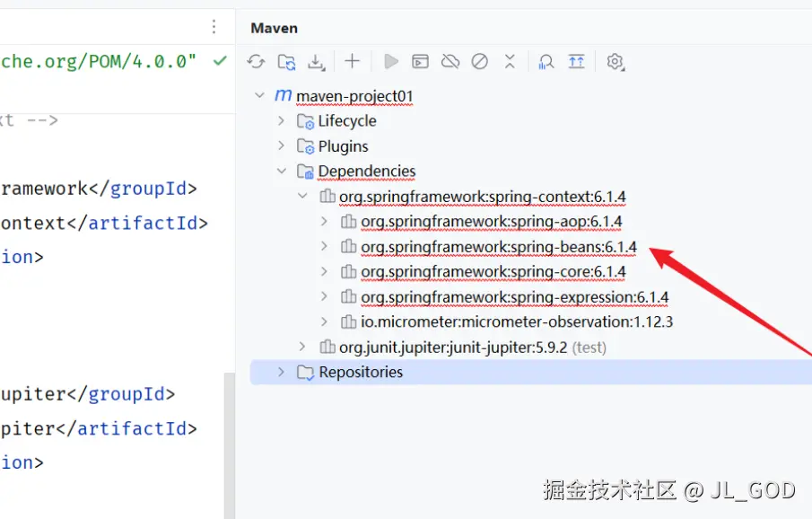This screenshot has height=519, width=812.
Task: Select the maven-project01 tree item
Action: (x=354, y=96)
